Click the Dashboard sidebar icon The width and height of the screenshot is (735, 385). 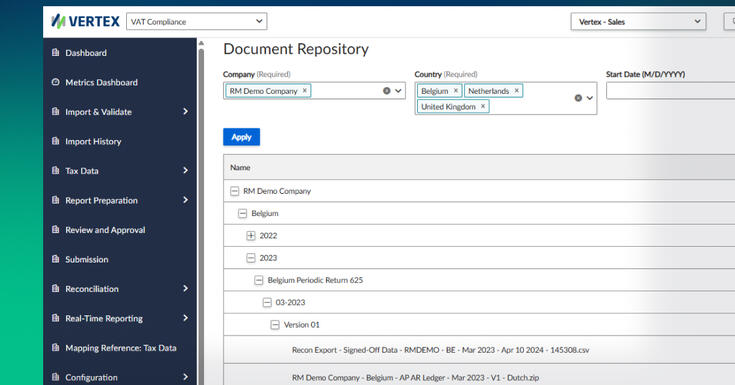coord(56,53)
